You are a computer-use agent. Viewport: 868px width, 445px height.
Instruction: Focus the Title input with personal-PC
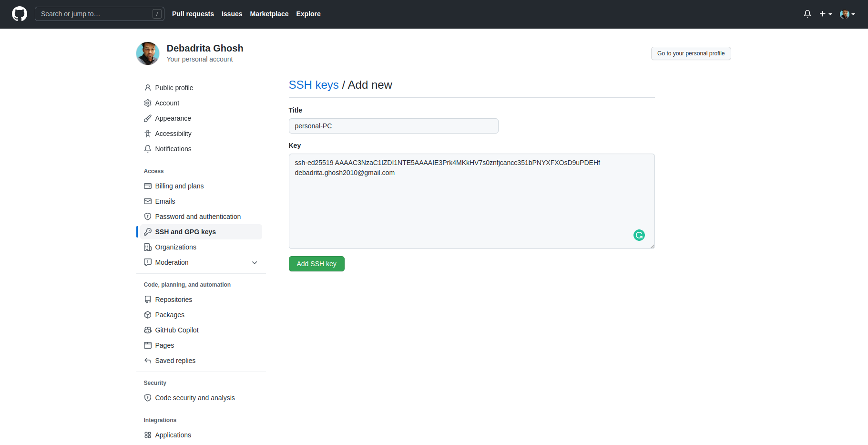click(x=393, y=126)
